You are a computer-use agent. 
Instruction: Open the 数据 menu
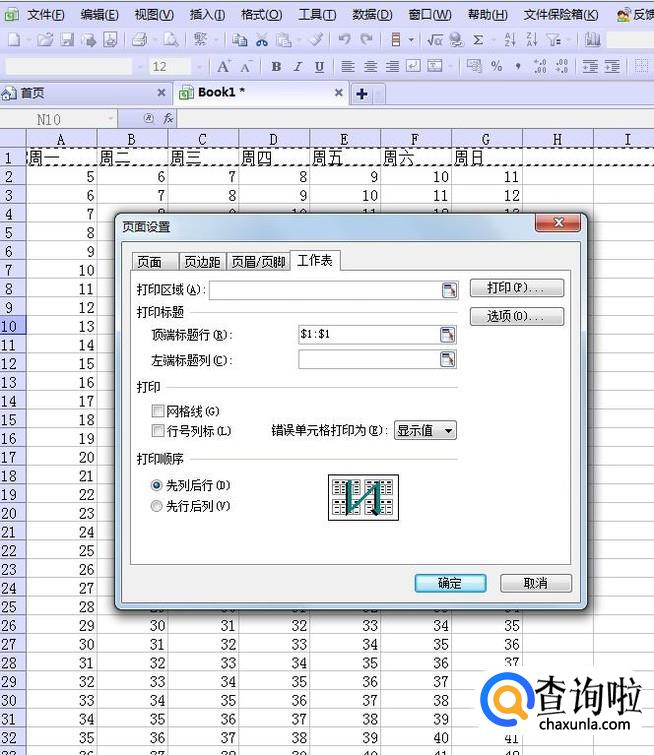pos(372,15)
